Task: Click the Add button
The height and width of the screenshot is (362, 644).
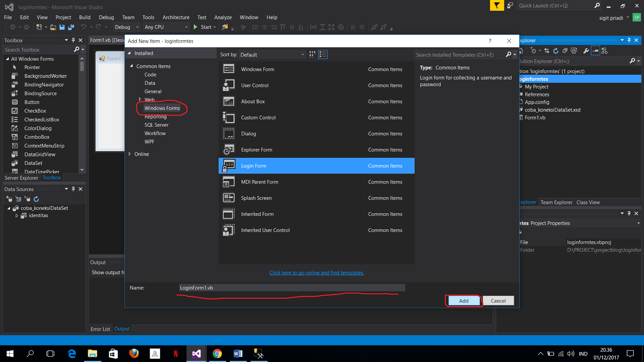Action: click(x=463, y=300)
